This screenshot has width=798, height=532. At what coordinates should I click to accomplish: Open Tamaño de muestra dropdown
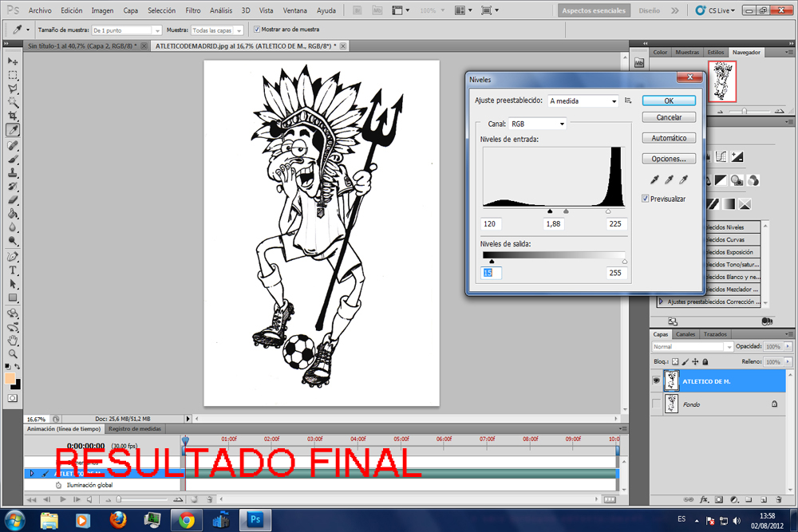click(127, 30)
